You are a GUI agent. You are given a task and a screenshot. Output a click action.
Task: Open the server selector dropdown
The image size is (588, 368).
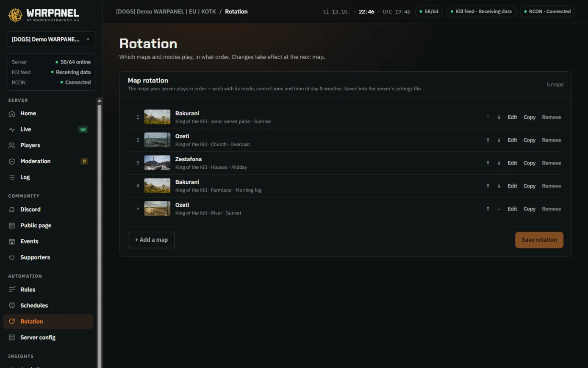tap(51, 39)
